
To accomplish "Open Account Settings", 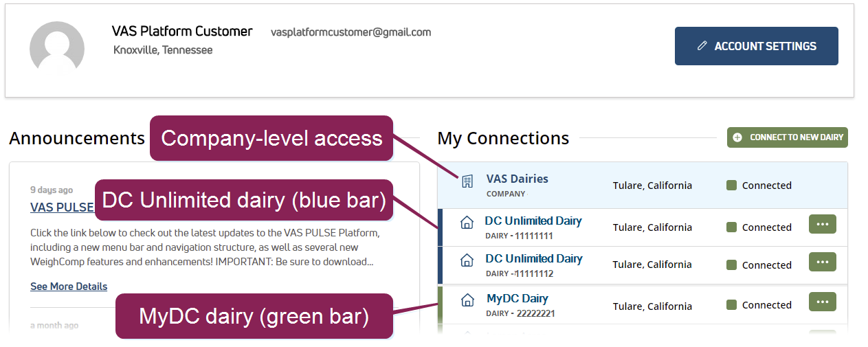I will [756, 46].
